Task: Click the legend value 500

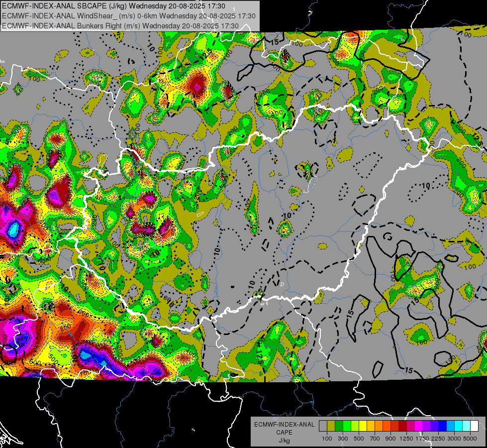Action: [x=359, y=439]
